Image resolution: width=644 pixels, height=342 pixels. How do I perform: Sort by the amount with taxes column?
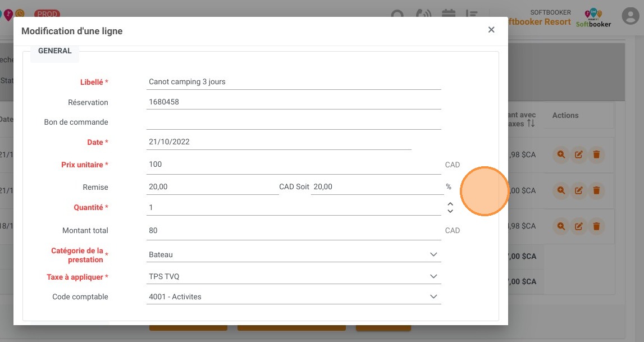(x=531, y=123)
